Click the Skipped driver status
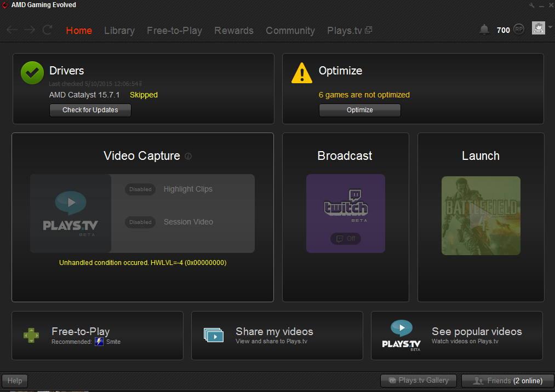 144,95
